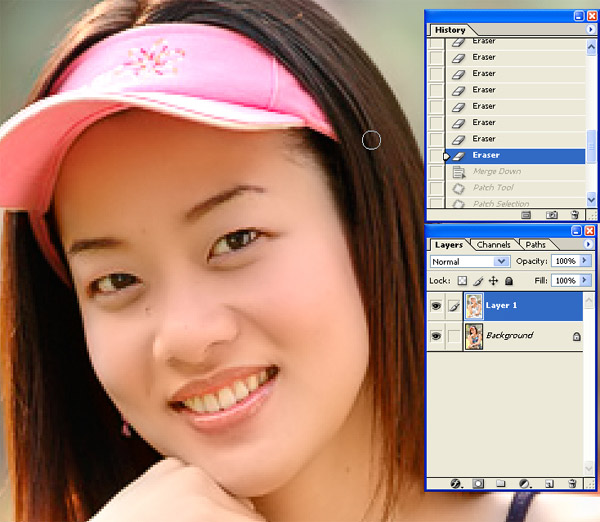Click History panel scrollbar down arrow
600x522 pixels.
coord(591,199)
